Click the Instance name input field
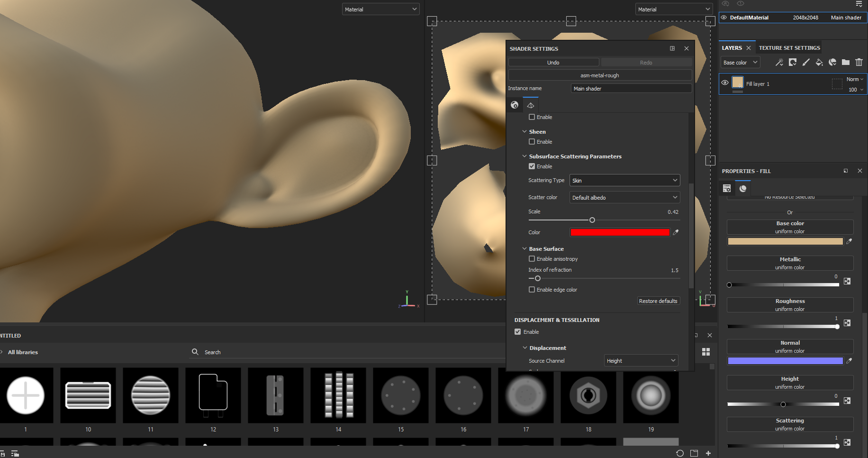Image resolution: width=868 pixels, height=458 pixels. pos(631,89)
